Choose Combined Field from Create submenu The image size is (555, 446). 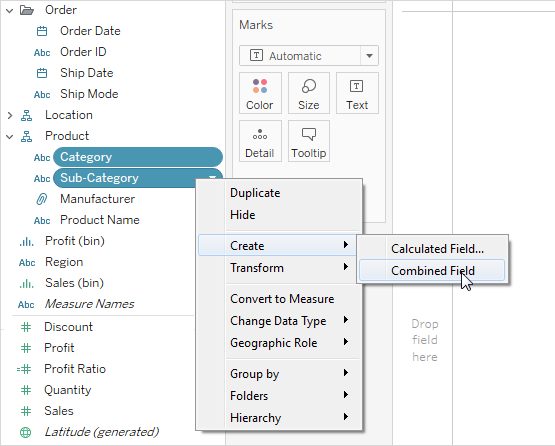click(x=432, y=270)
